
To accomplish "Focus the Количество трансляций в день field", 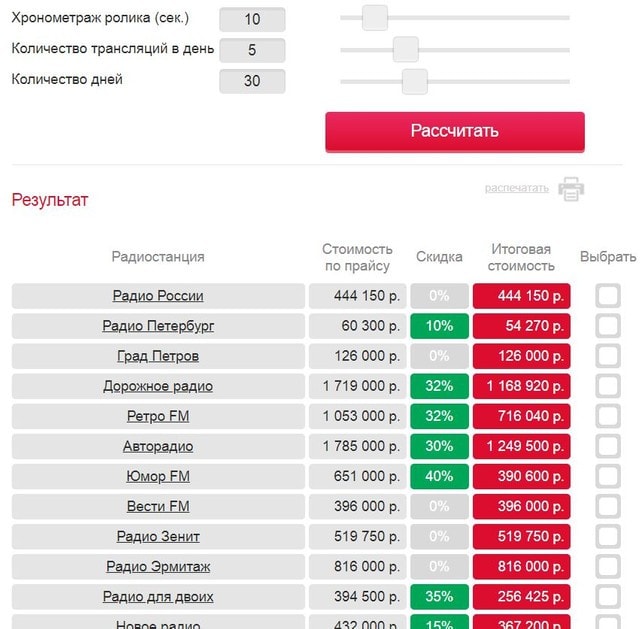I will (x=252, y=50).
